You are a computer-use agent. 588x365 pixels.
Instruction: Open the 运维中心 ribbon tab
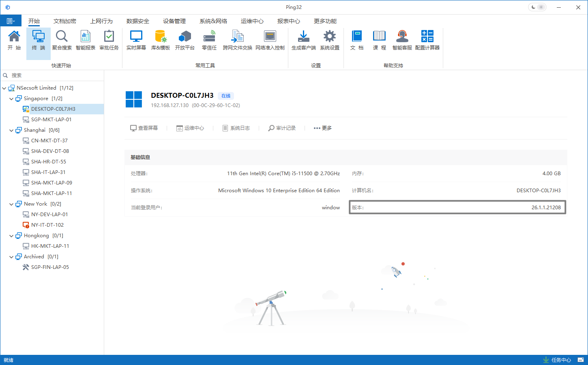(252, 21)
